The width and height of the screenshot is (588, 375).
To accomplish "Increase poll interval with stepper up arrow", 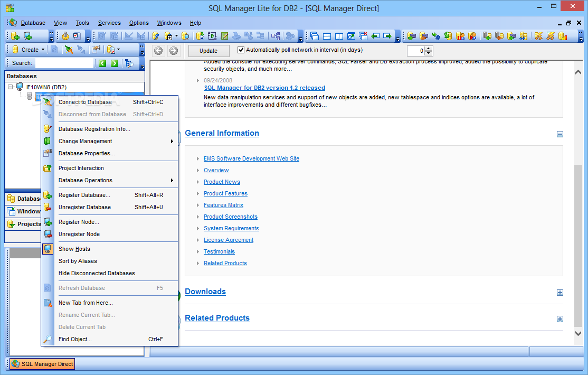I will click(x=429, y=48).
